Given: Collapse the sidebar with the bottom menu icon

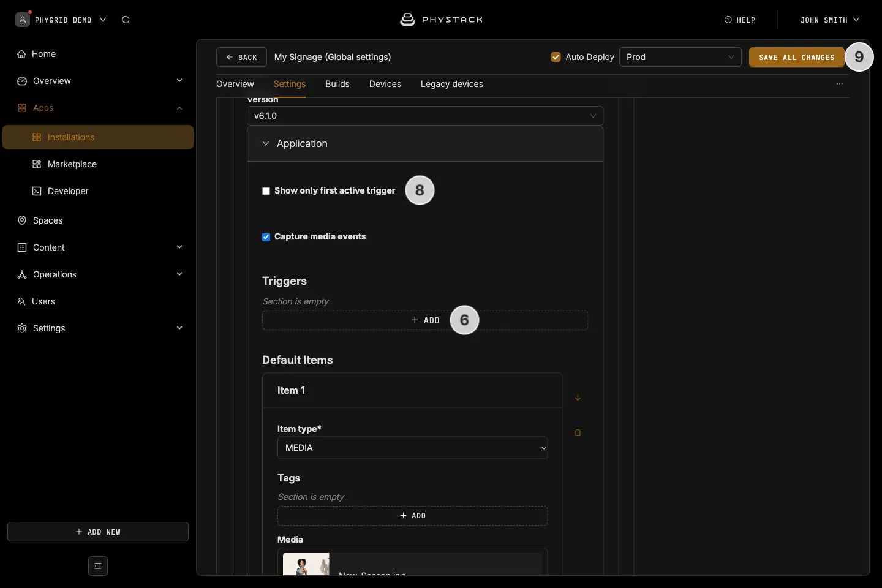Looking at the screenshot, I should point(98,566).
